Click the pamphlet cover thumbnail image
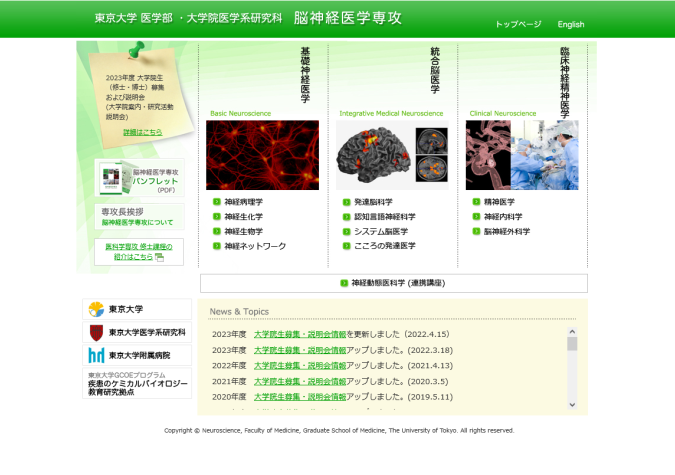 point(115,177)
